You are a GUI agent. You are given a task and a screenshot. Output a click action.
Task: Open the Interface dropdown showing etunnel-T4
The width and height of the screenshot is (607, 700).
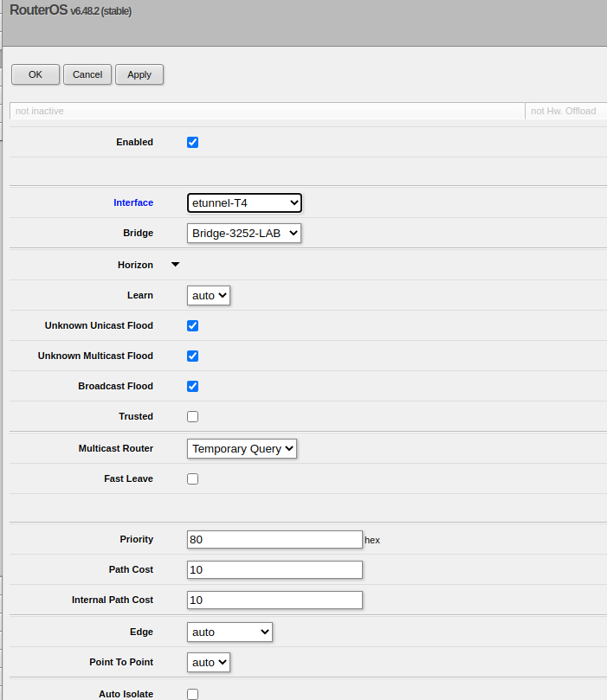click(x=244, y=202)
